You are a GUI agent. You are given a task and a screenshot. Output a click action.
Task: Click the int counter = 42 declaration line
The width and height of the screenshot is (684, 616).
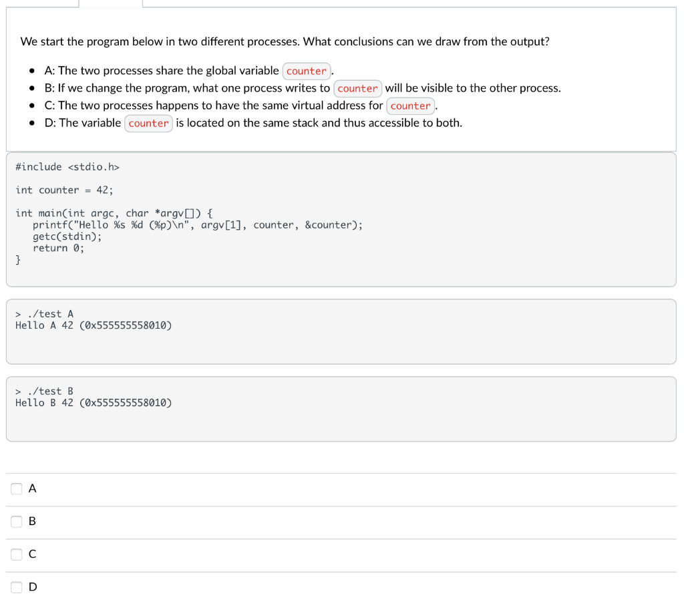click(64, 190)
